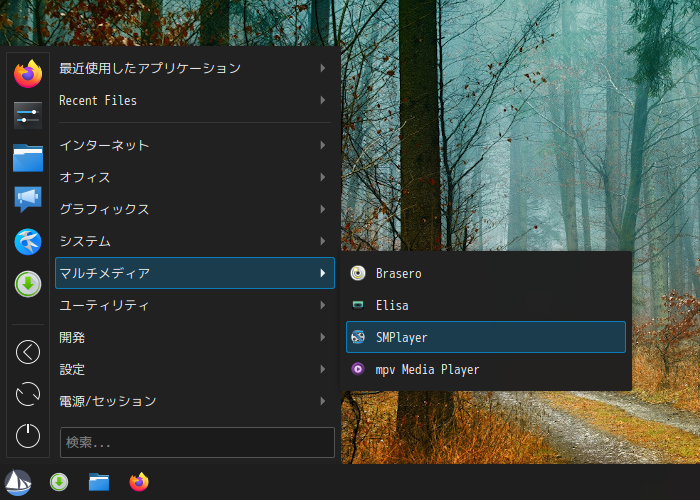Expand arrow beside 開発
Image resolution: width=700 pixels, height=500 pixels.
pos(322,337)
